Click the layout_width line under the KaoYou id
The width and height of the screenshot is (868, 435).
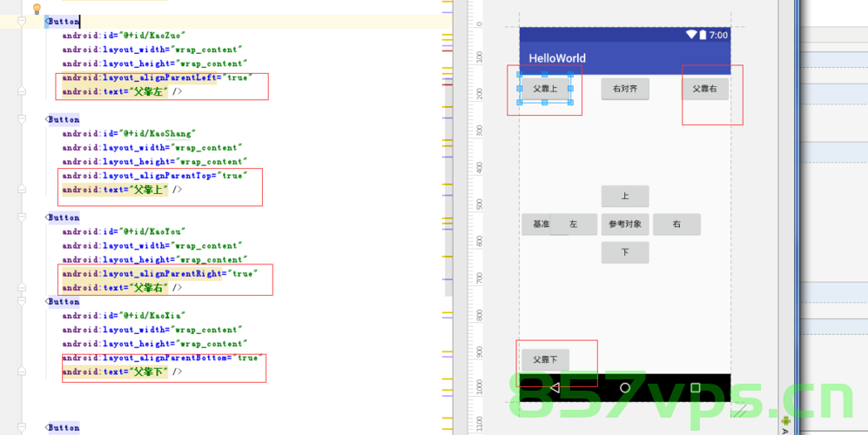(x=151, y=245)
